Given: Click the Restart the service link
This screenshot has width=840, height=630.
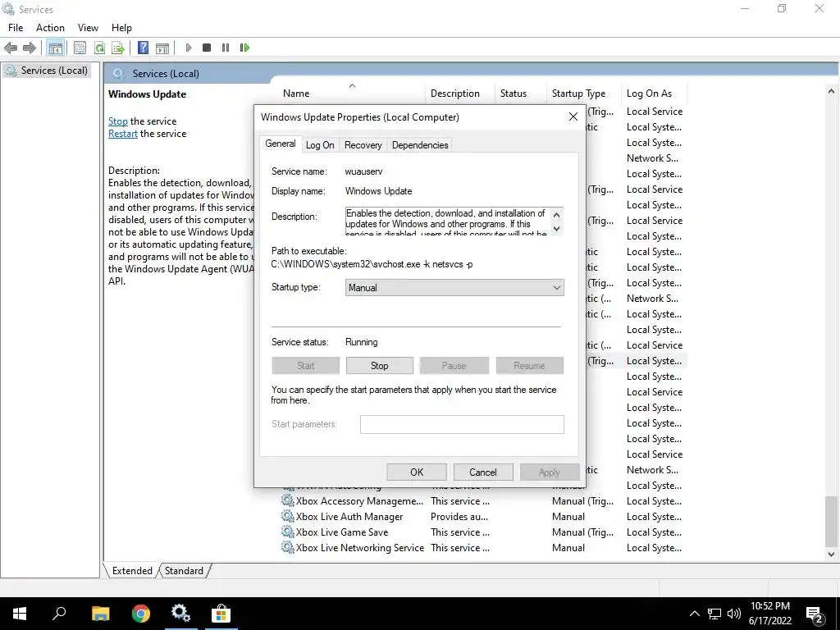Looking at the screenshot, I should tap(123, 134).
